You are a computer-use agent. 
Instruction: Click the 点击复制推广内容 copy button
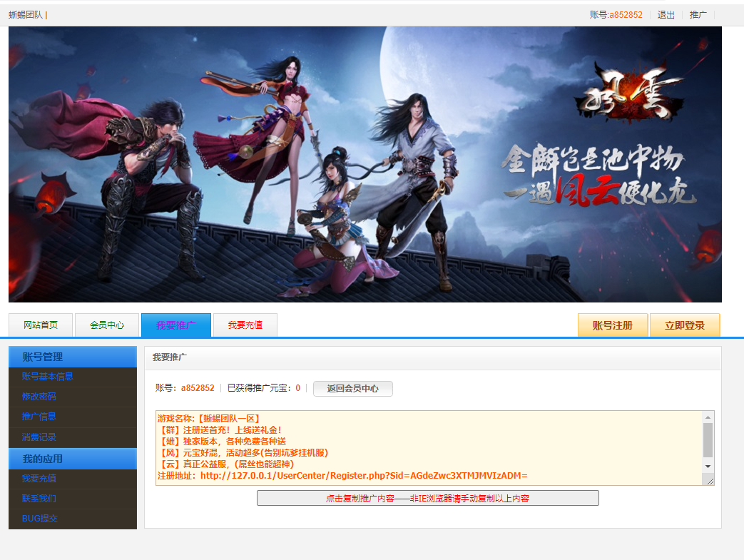(x=427, y=499)
